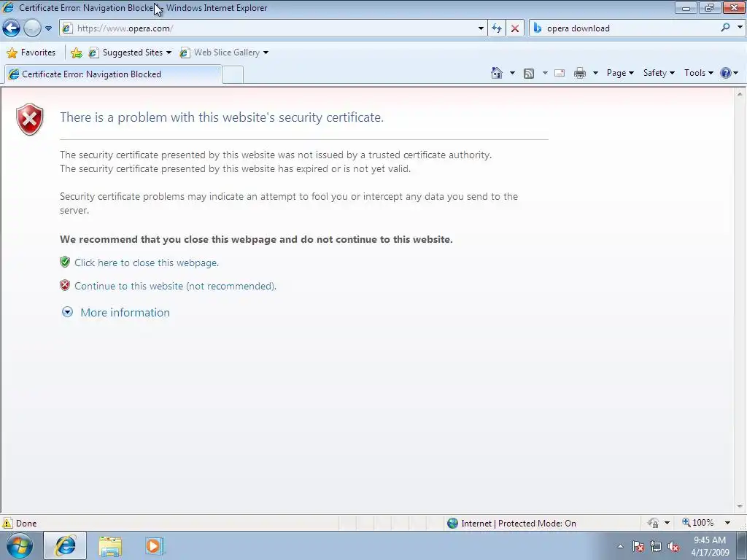Click the red shield icon beside Continue link
The width and height of the screenshot is (747, 560).
click(65, 285)
